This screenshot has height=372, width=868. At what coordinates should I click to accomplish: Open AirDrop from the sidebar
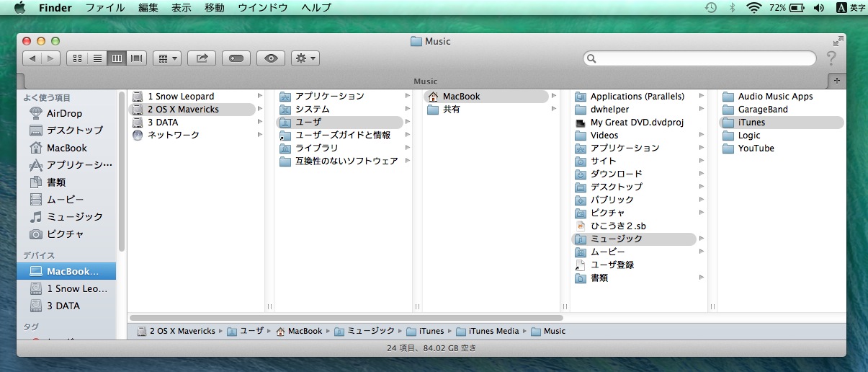64,113
